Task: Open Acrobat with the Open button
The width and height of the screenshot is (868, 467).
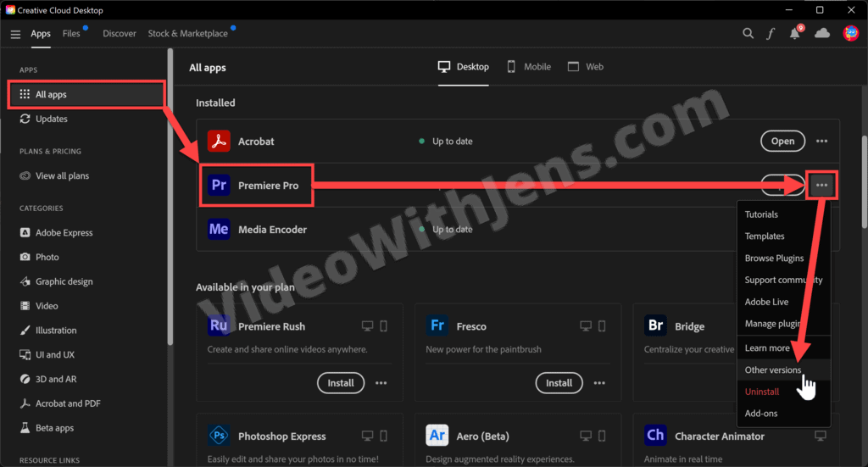Action: [782, 141]
